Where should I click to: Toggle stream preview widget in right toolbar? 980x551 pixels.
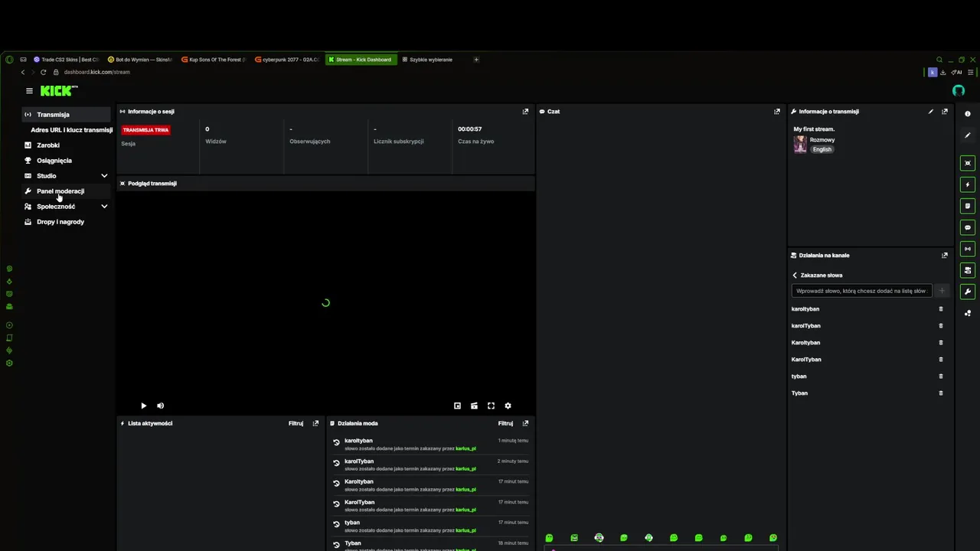pyautogui.click(x=968, y=163)
